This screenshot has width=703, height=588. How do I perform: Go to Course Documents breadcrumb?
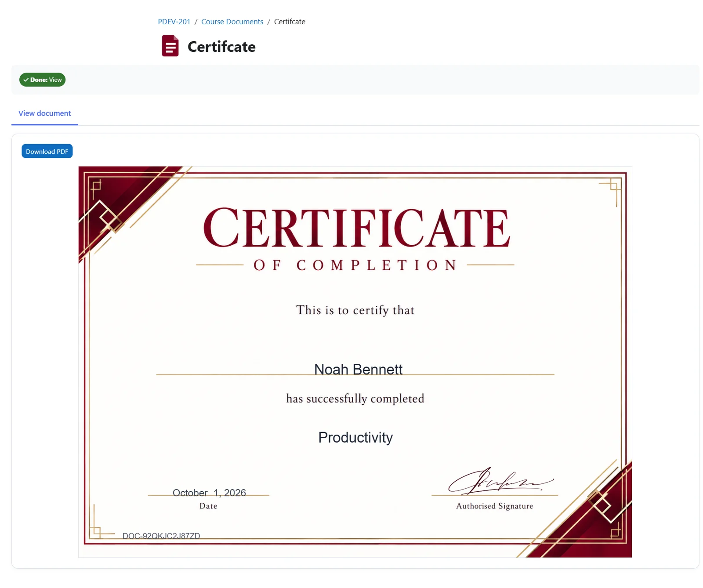232,22
